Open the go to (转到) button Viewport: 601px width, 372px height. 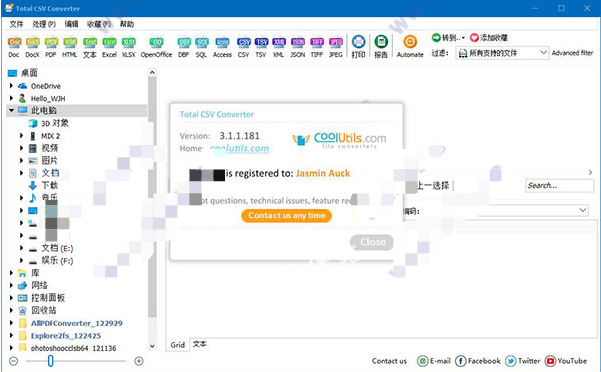point(448,38)
